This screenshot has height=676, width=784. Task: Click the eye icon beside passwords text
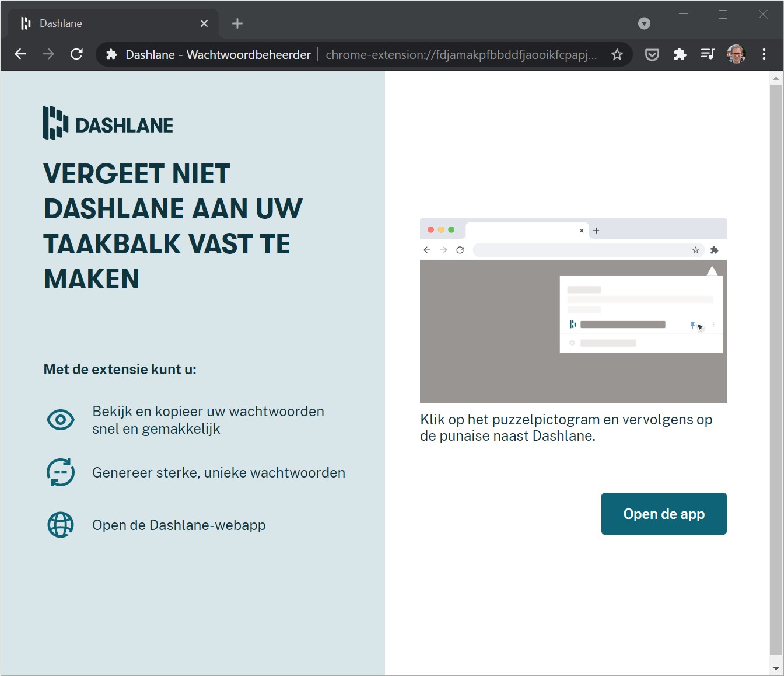(61, 420)
